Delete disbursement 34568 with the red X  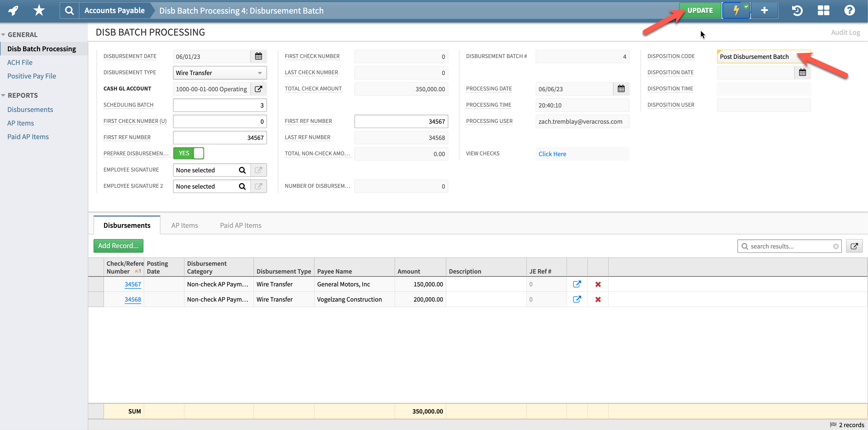coord(598,299)
